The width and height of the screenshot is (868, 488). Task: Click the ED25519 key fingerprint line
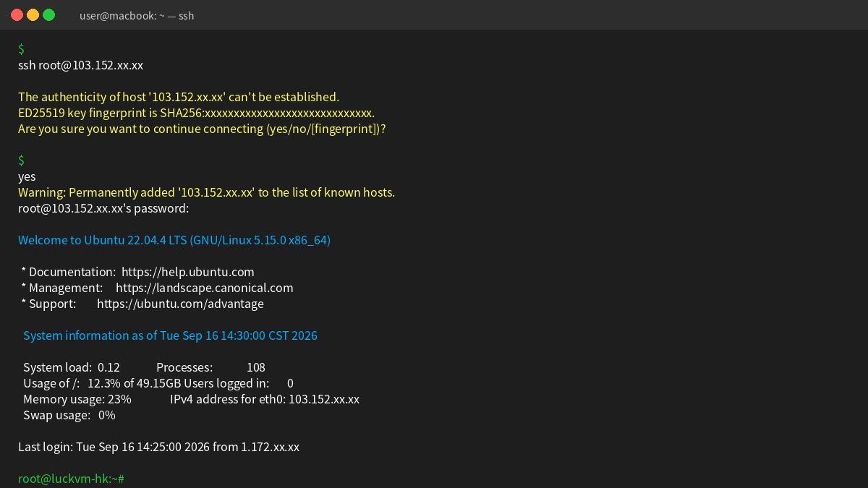point(196,113)
